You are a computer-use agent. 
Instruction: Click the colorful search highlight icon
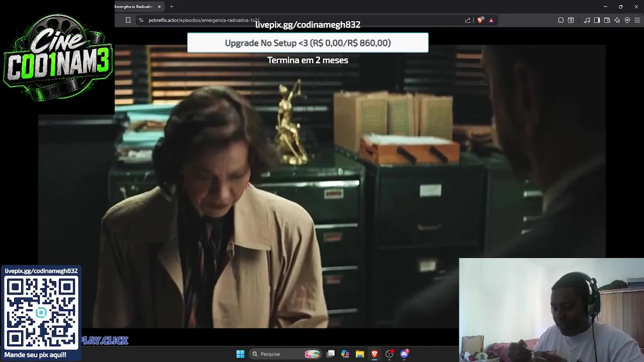(312, 354)
